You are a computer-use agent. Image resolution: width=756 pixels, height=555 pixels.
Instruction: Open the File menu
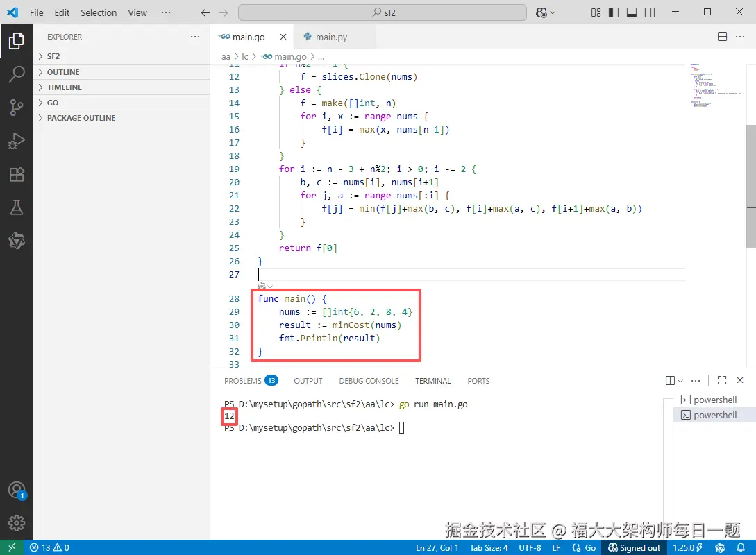(x=36, y=12)
